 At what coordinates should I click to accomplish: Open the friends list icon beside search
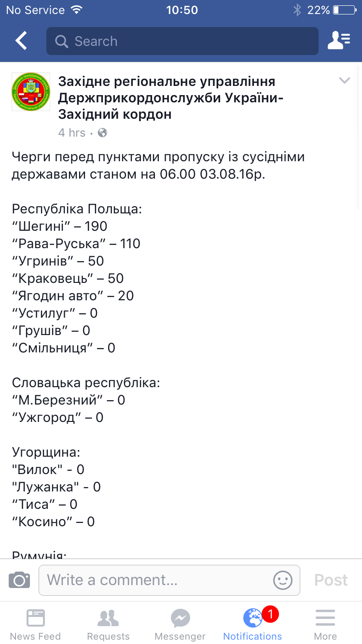(x=339, y=41)
